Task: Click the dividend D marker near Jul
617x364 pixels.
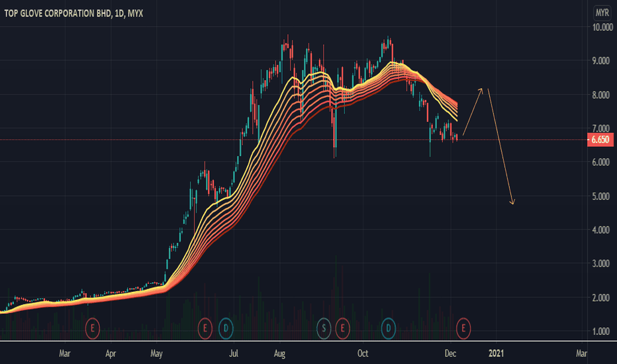Action: click(x=226, y=328)
